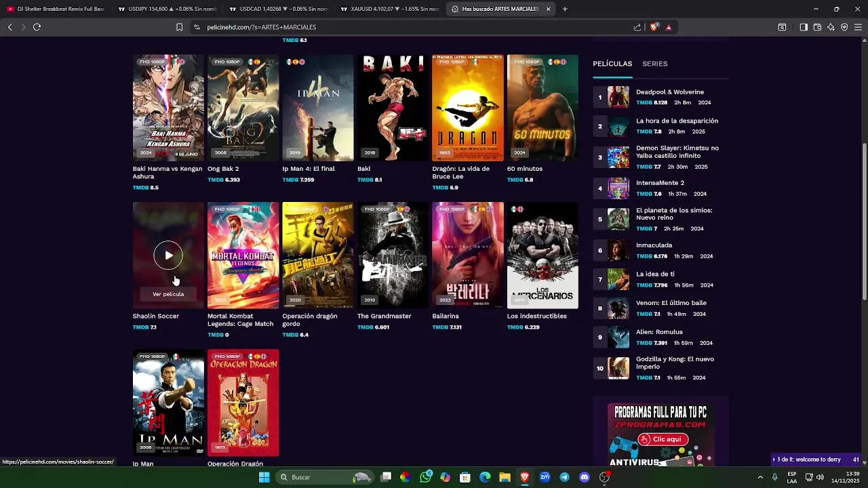This screenshot has height=488, width=868.
Task: Open Operación dragón gordo poster
Action: coord(318,255)
